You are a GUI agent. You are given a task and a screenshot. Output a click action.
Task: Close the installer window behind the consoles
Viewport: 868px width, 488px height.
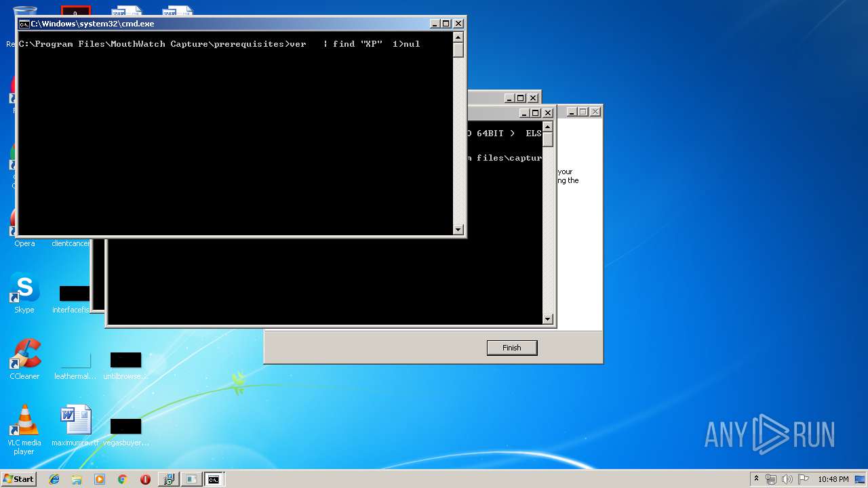tap(595, 112)
